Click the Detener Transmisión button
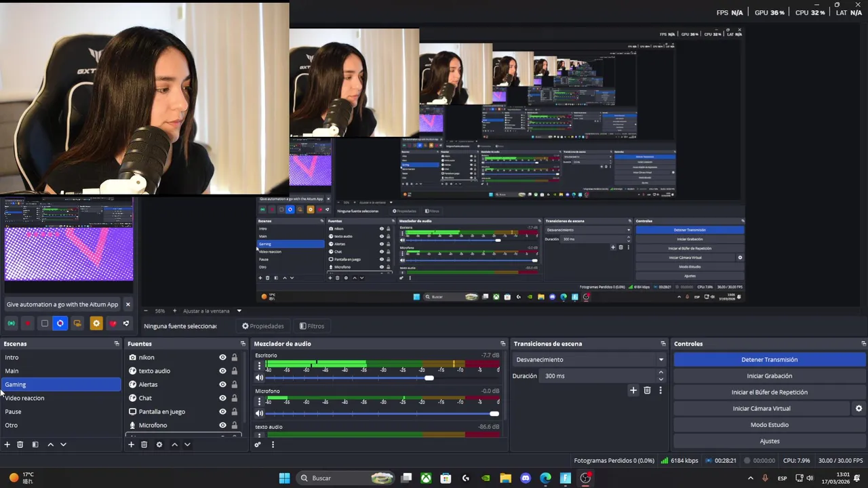 click(x=770, y=360)
